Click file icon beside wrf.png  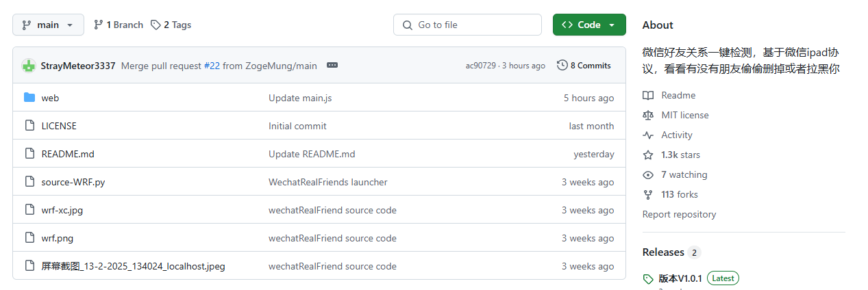(x=29, y=238)
